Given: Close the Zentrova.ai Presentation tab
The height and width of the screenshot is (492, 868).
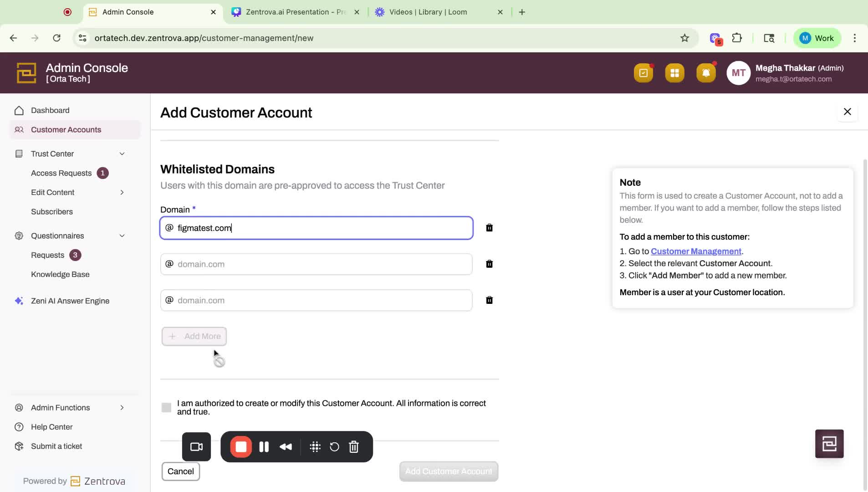Looking at the screenshot, I should [357, 12].
